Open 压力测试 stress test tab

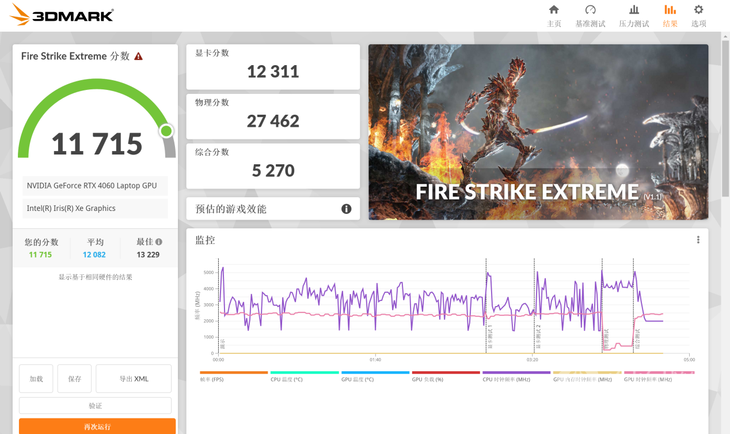coord(634,16)
